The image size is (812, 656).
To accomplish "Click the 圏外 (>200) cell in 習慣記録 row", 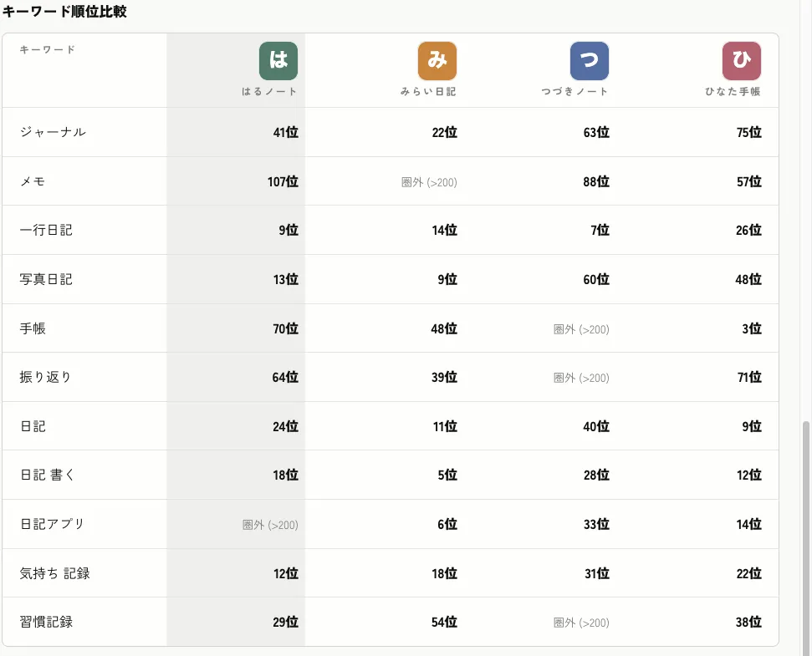I will coord(581,623).
